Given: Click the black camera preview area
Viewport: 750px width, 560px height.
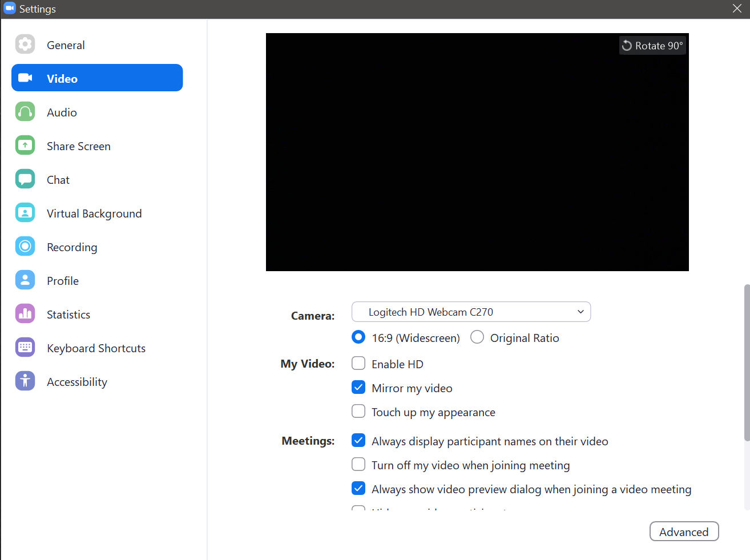Looking at the screenshot, I should click(477, 152).
